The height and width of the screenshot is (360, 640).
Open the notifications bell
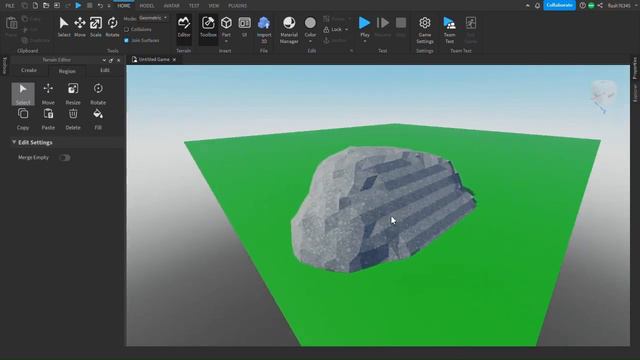537,6
